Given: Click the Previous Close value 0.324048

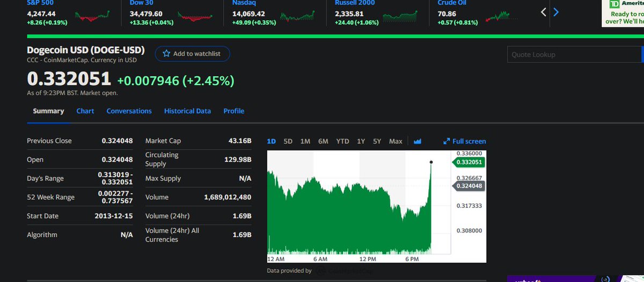Looking at the screenshot, I should [x=117, y=141].
